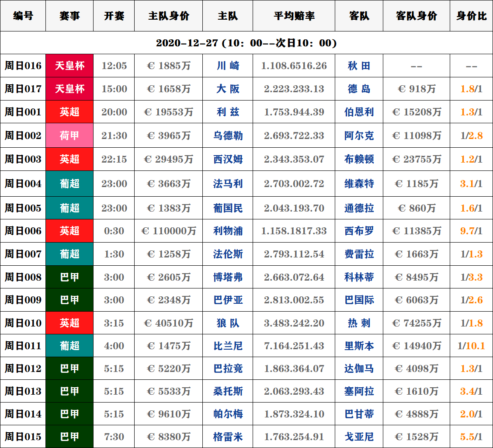This screenshot has width=493, height=448.
Task: Click odds 7.164.251.43 for 比兰尼
Action: pyautogui.click(x=294, y=346)
